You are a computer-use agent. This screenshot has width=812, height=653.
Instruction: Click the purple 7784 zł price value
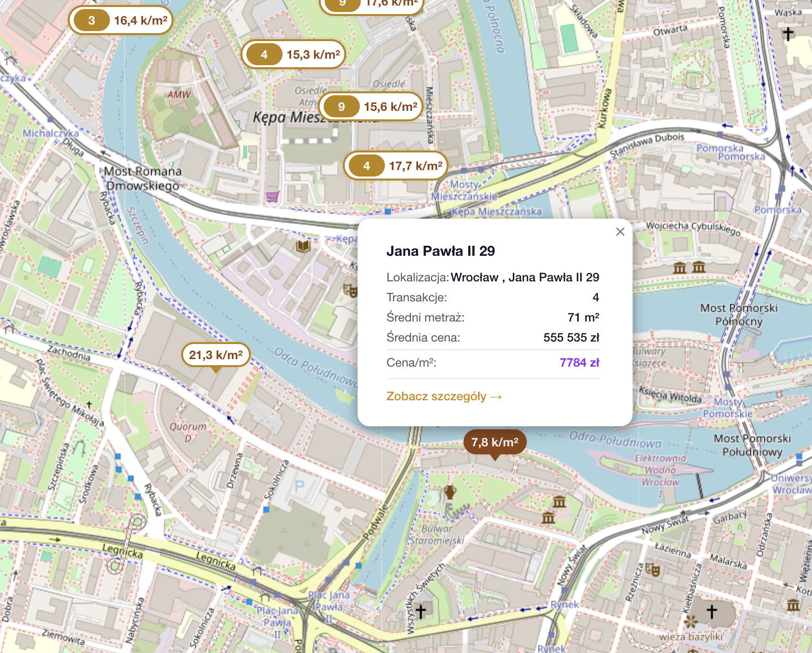579,363
